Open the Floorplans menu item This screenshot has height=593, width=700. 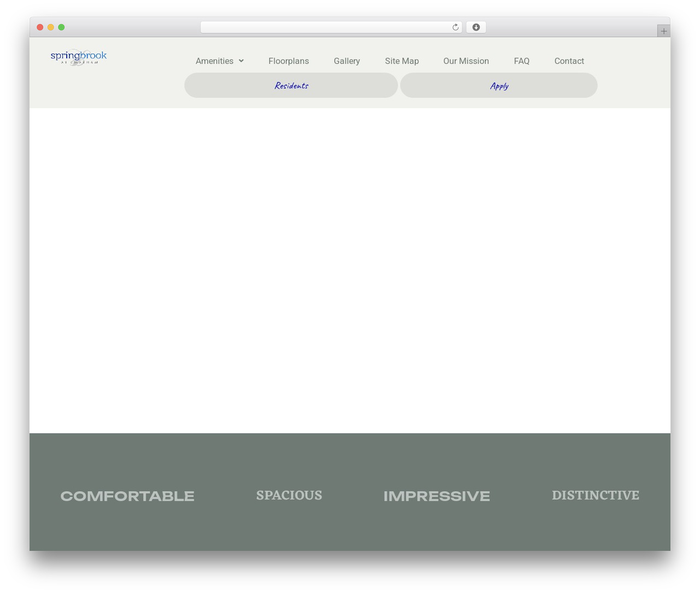(x=289, y=61)
